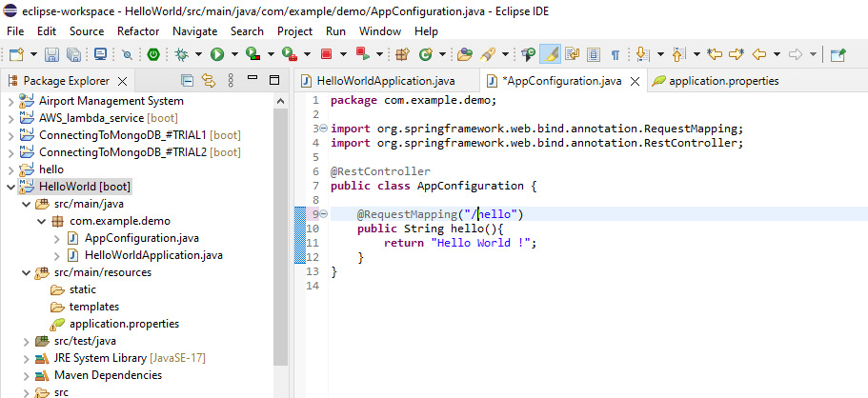Click the Open Type folder icon
Image resolution: width=868 pixels, height=398 pixels.
tap(464, 54)
